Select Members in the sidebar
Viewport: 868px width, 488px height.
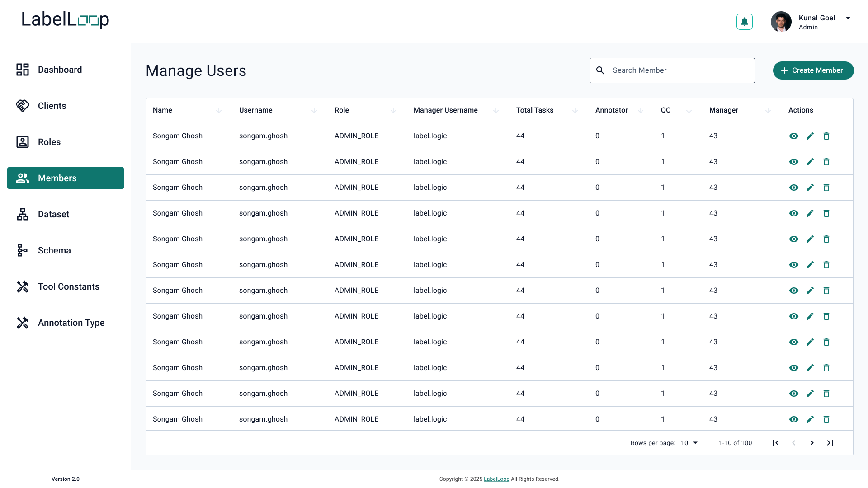(66, 178)
